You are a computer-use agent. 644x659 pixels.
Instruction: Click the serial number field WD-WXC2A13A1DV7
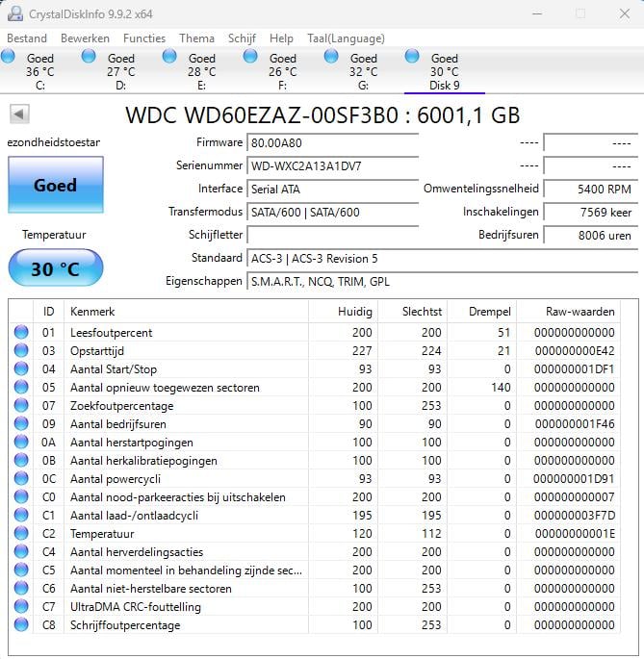[x=332, y=166]
